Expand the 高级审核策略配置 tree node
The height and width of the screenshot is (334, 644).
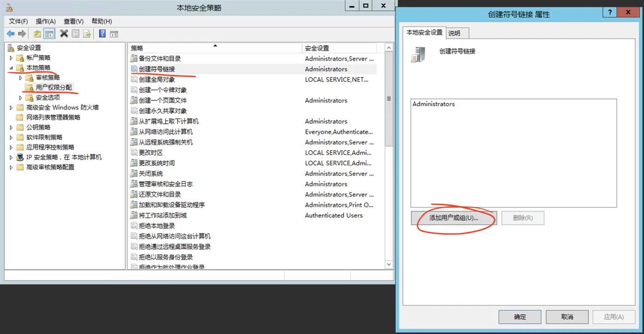11,167
